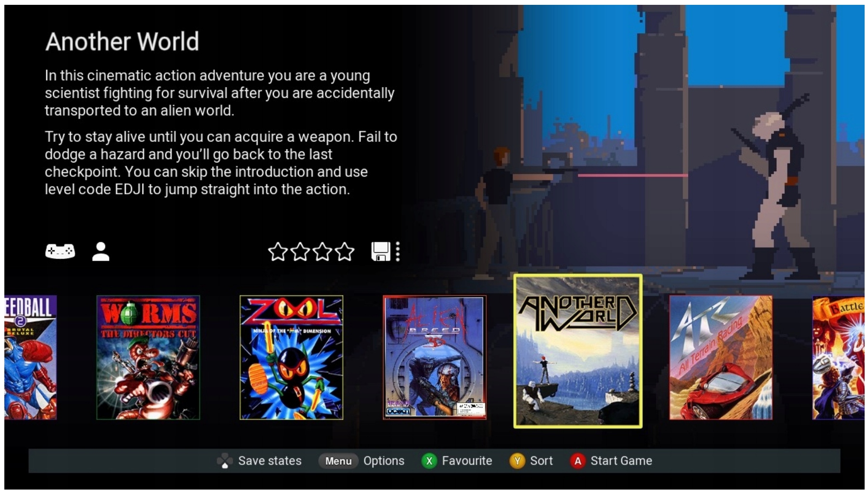The width and height of the screenshot is (868, 491).
Task: Click the green X Favourite button icon
Action: [429, 461]
